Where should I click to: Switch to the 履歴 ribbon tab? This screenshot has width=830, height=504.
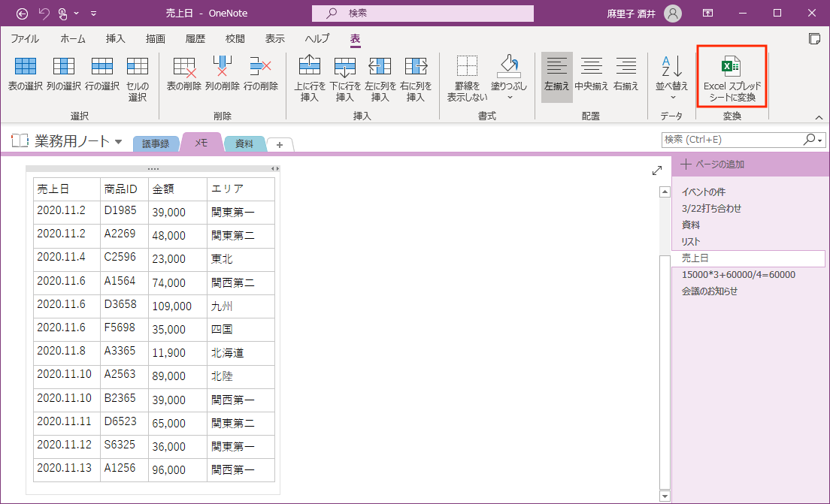coord(195,38)
